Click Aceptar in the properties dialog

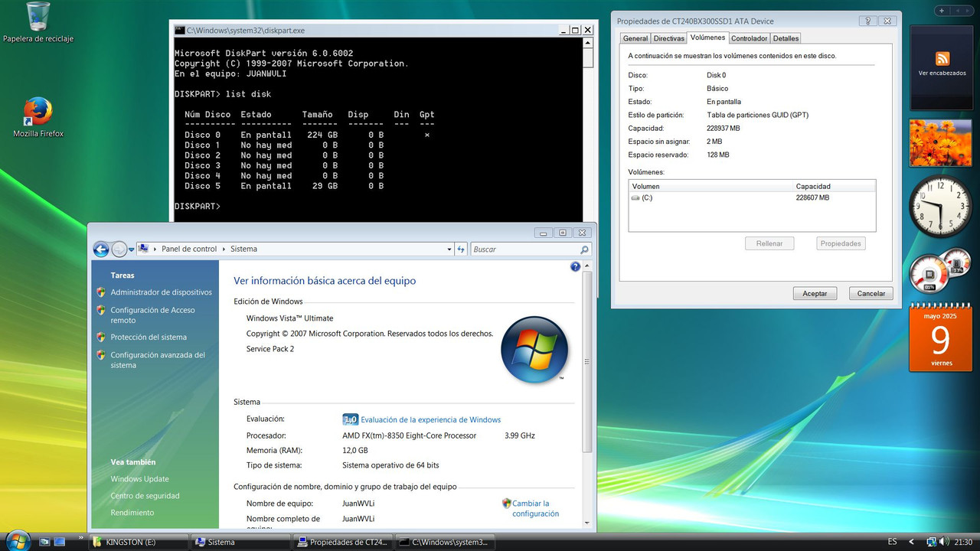tap(815, 293)
